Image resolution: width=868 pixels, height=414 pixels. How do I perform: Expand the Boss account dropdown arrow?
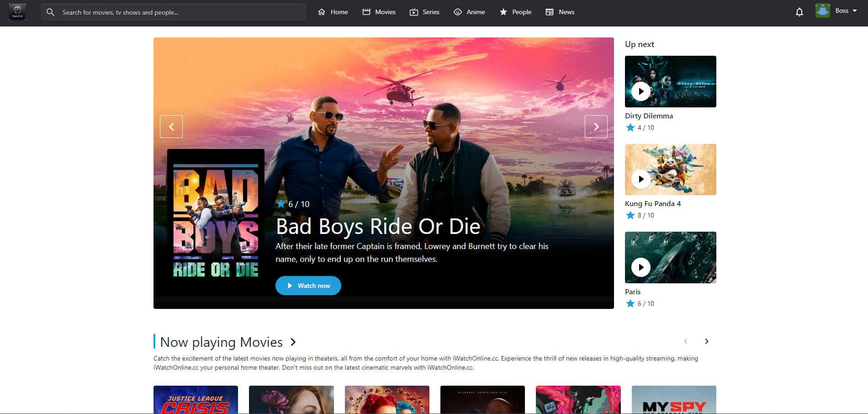855,11
